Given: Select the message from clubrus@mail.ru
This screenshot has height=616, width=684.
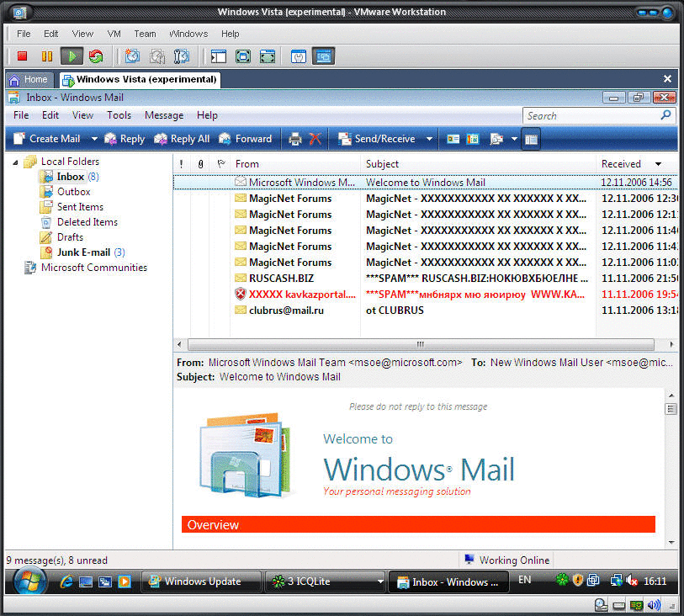Looking at the screenshot, I should click(426, 311).
